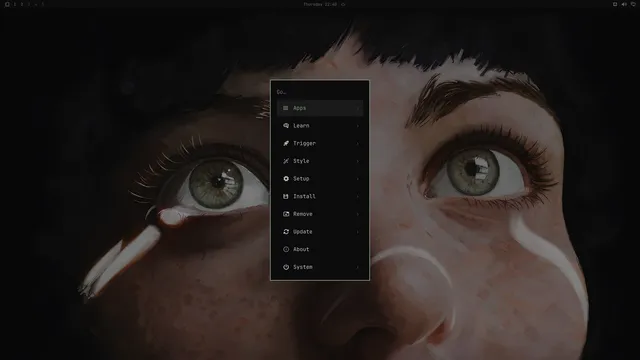Open the Update menu entry
The width and height of the screenshot is (640, 360).
(320, 231)
